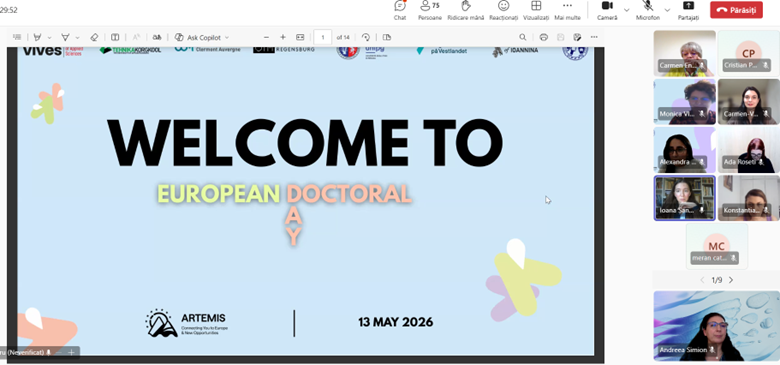
Task: Select the PDF draw pen tool
Action: tap(65, 37)
